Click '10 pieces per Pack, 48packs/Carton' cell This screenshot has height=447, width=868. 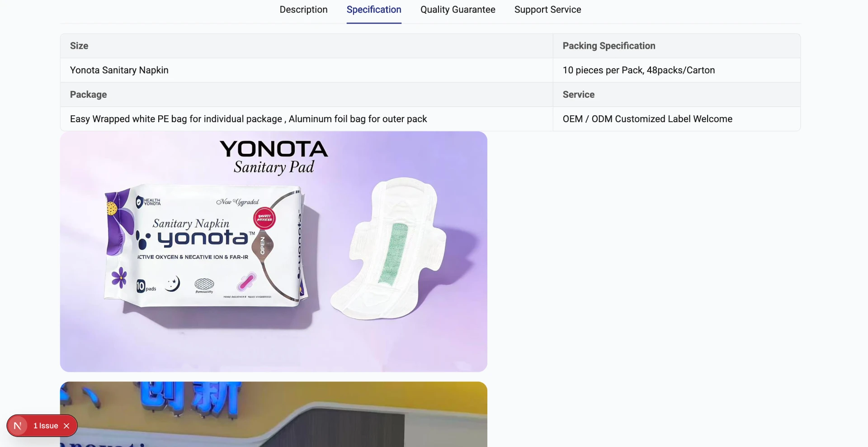click(677, 70)
